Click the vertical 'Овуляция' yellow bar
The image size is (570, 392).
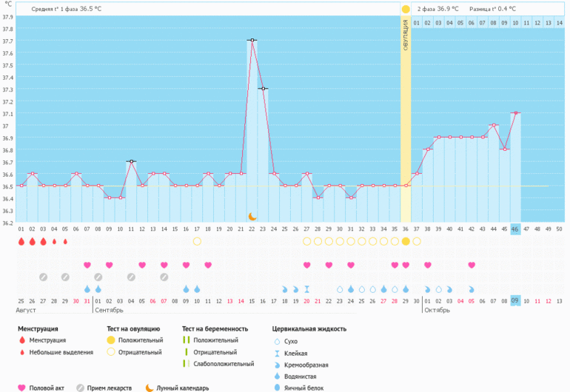coord(405,111)
